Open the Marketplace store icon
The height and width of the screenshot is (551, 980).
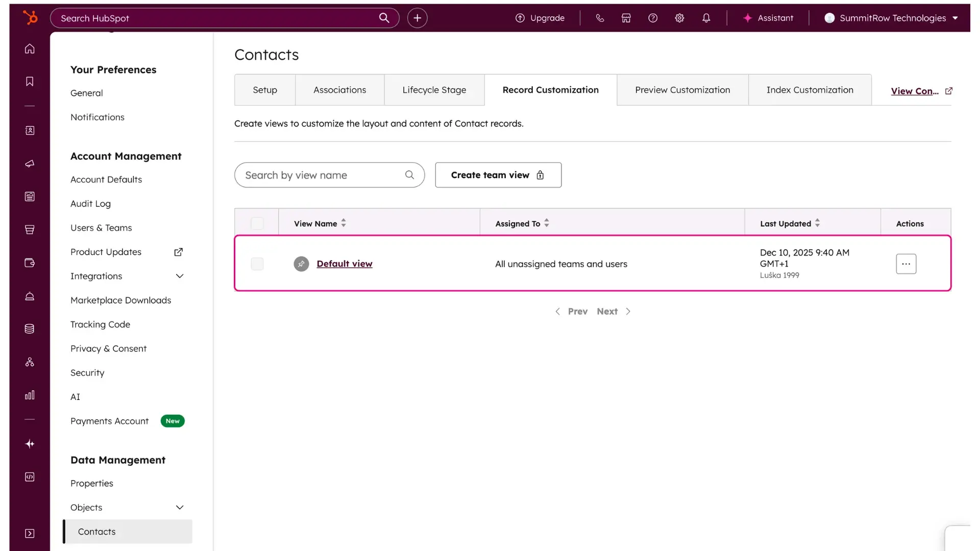626,18
